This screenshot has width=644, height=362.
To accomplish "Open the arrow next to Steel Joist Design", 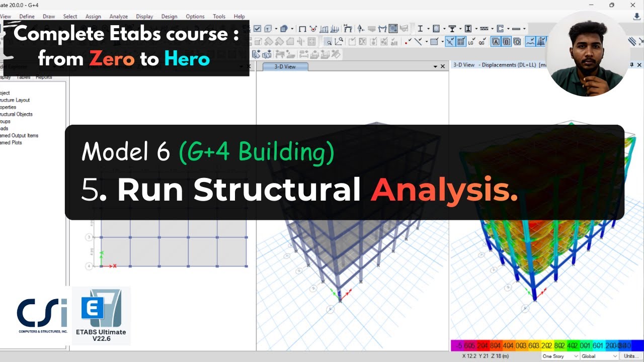I will click(x=492, y=29).
